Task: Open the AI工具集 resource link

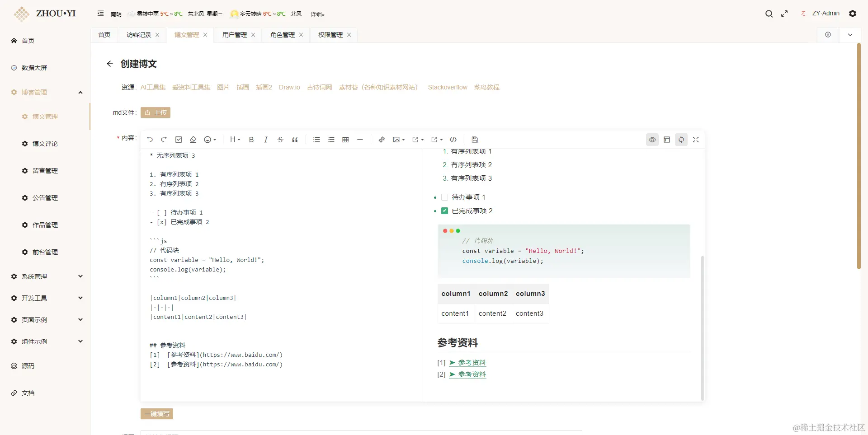Action: pos(153,87)
